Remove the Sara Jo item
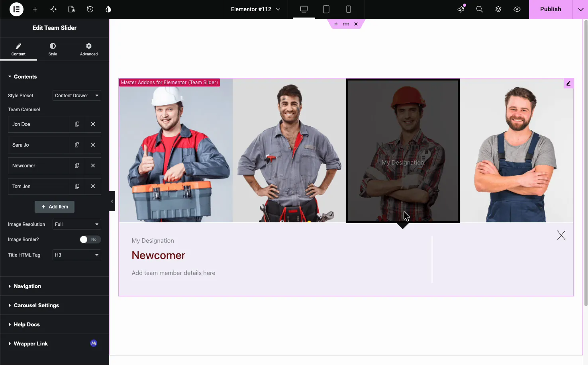 tap(93, 145)
